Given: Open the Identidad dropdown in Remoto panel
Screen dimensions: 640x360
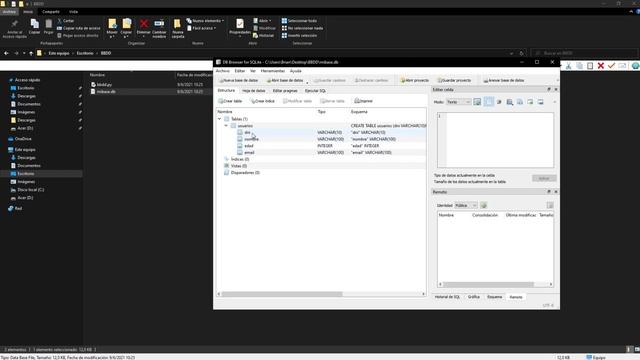Looking at the screenshot, I should pyautogui.click(x=466, y=205).
